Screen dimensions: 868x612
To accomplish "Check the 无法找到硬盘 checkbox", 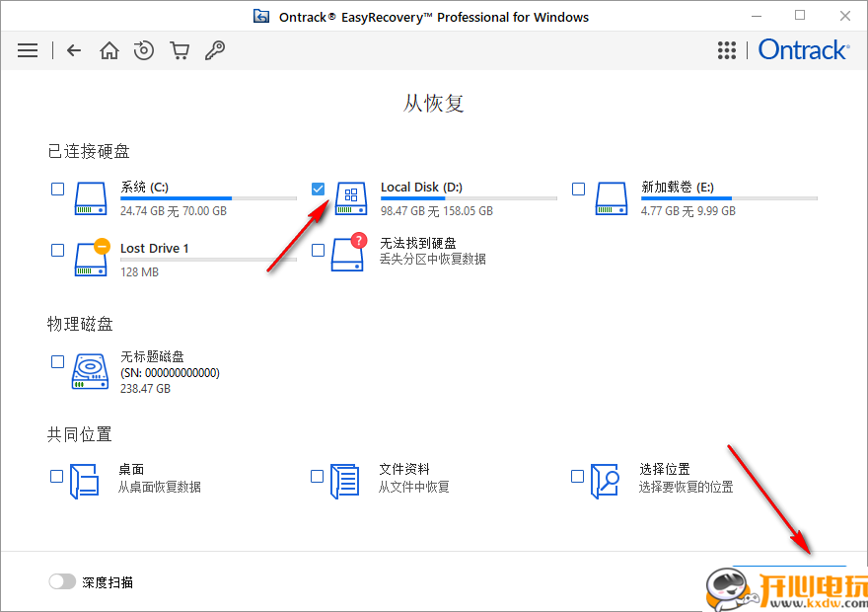I will tap(318, 250).
